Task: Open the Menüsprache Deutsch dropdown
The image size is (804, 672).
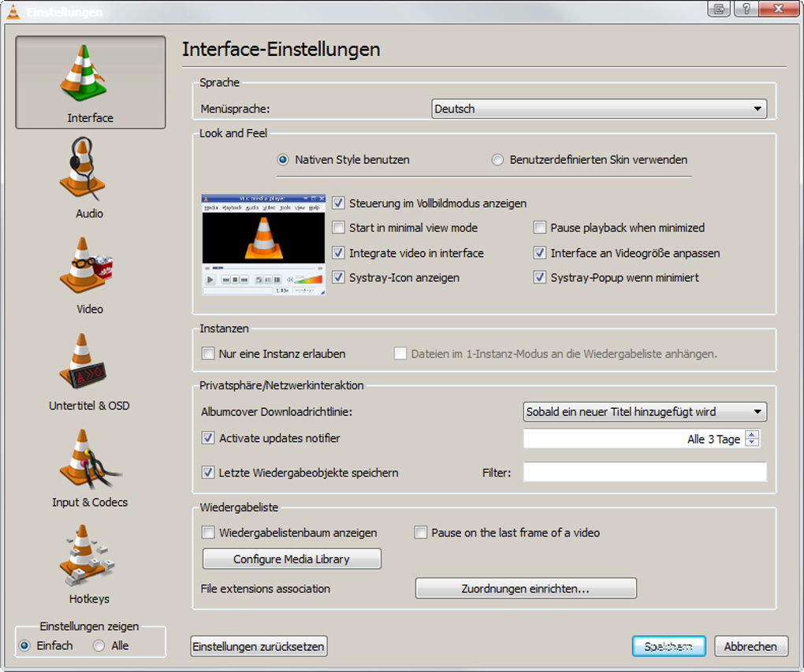Action: click(x=599, y=109)
